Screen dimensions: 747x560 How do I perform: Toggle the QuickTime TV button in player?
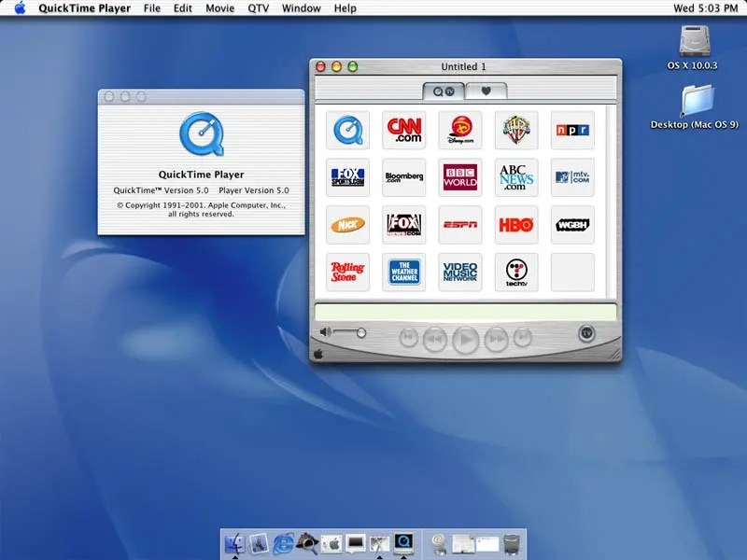click(586, 333)
